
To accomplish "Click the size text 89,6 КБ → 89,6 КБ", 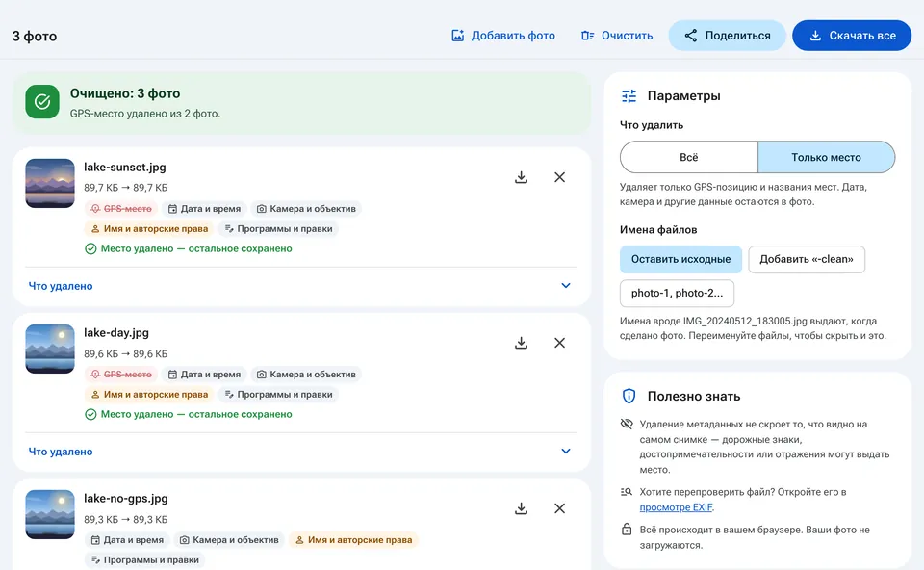I will point(125,353).
